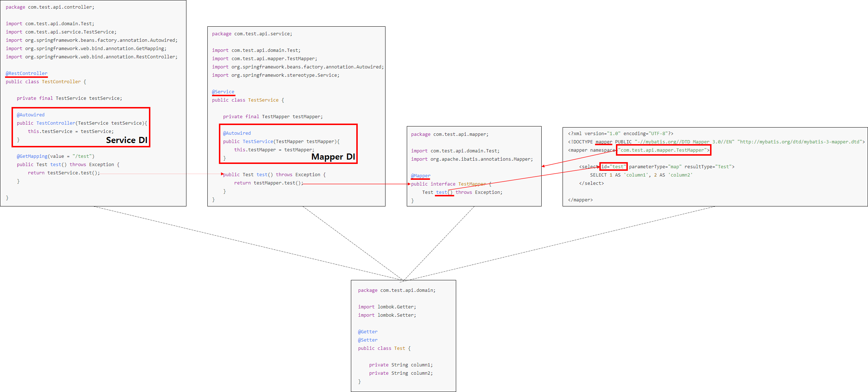Image resolution: width=868 pixels, height=392 pixels.
Task: Click return testService.test() statement
Action: [63, 173]
